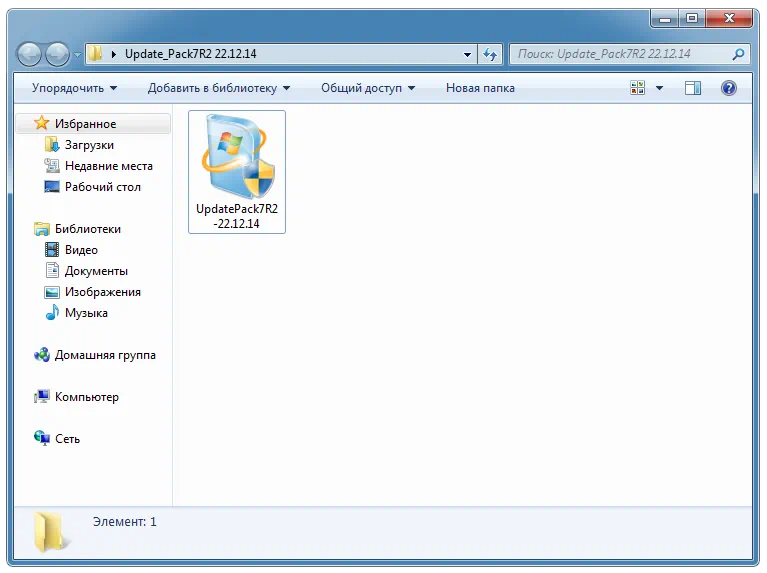The height and width of the screenshot is (573, 767).
Task: Select Избранное in navigation pane
Action: [x=93, y=124]
